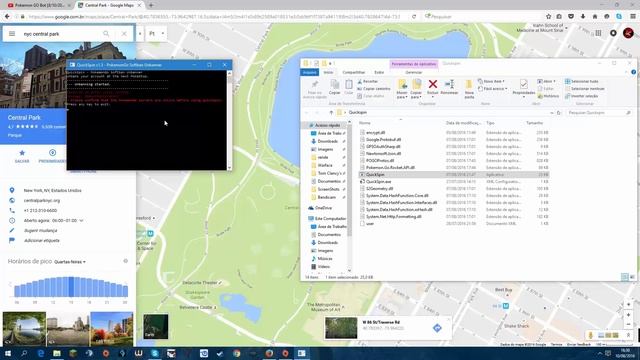Click Edge icon in the taskbar

tap(40, 353)
